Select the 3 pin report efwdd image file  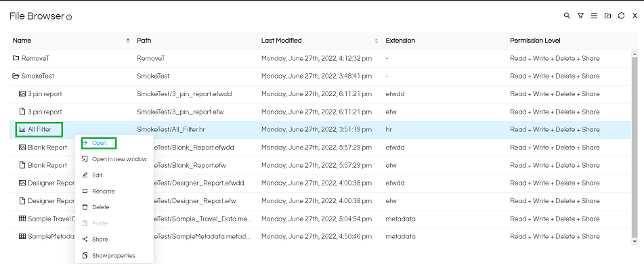pos(41,94)
